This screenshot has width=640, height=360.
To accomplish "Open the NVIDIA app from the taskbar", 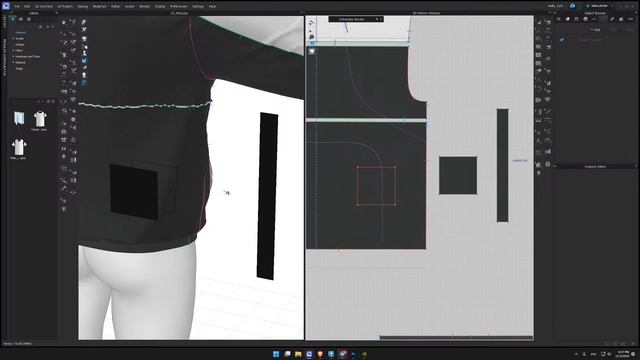I will [364, 354].
